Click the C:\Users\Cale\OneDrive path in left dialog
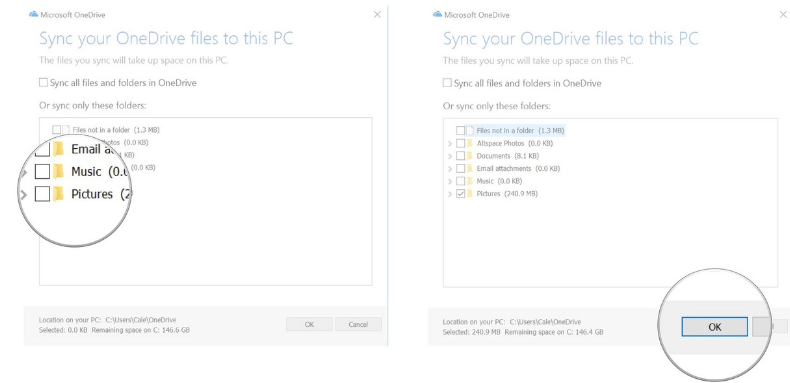790x383 pixels. click(141, 320)
